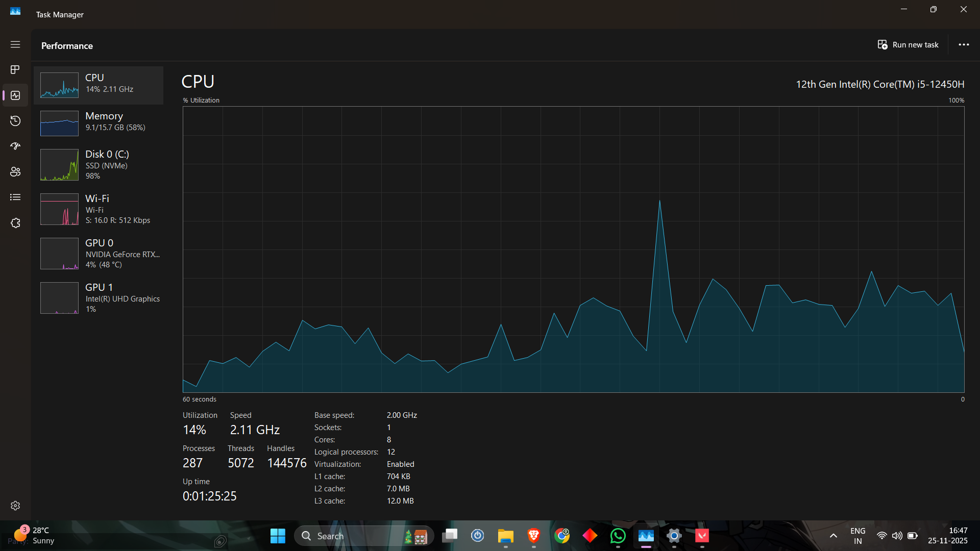Click the CPU utilization graph
Image resolution: width=980 pixels, height=551 pixels.
tap(573, 249)
